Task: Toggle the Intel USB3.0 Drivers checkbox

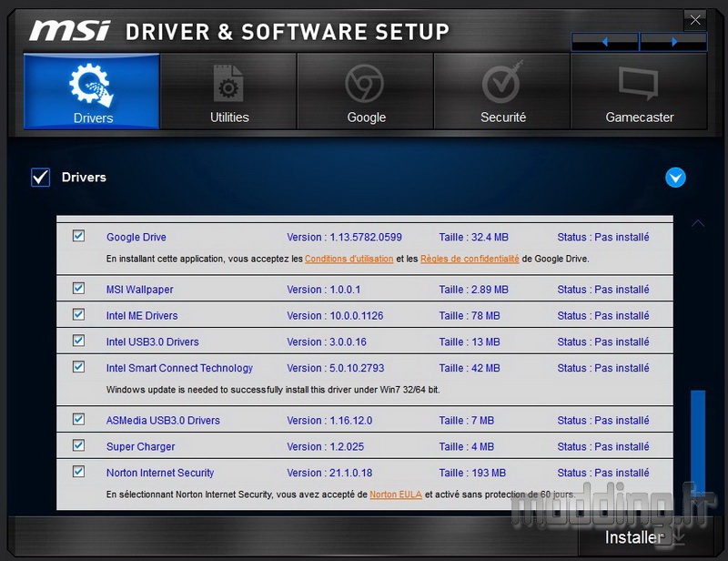Action: (x=78, y=341)
